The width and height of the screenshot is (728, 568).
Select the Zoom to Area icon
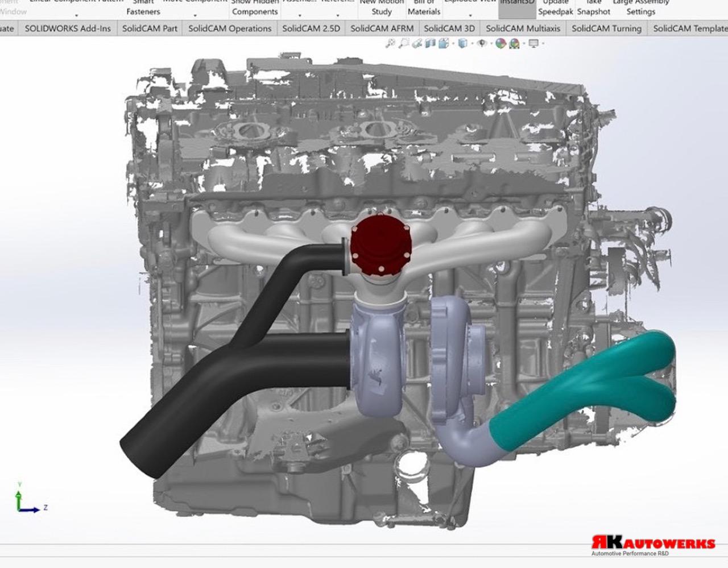tap(404, 43)
